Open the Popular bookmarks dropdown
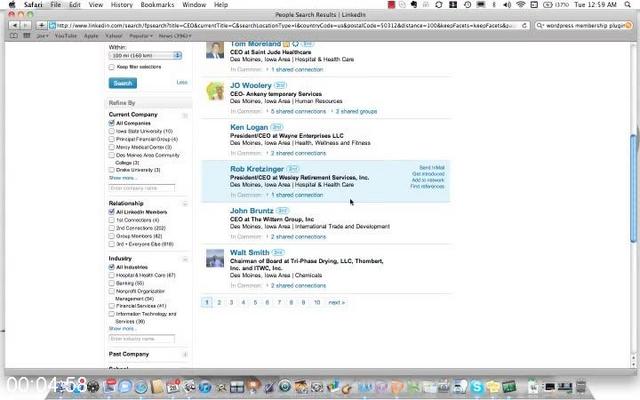 click(x=141, y=36)
